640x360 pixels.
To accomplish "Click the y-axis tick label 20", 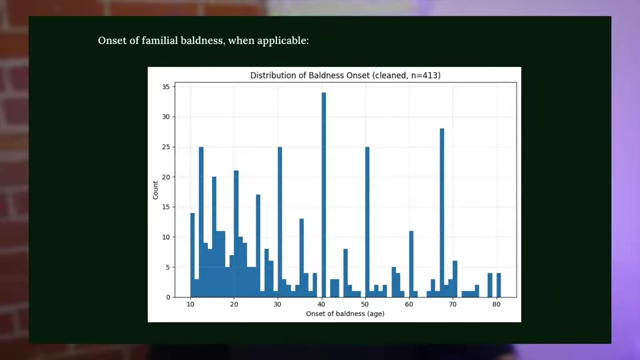I will (166, 177).
